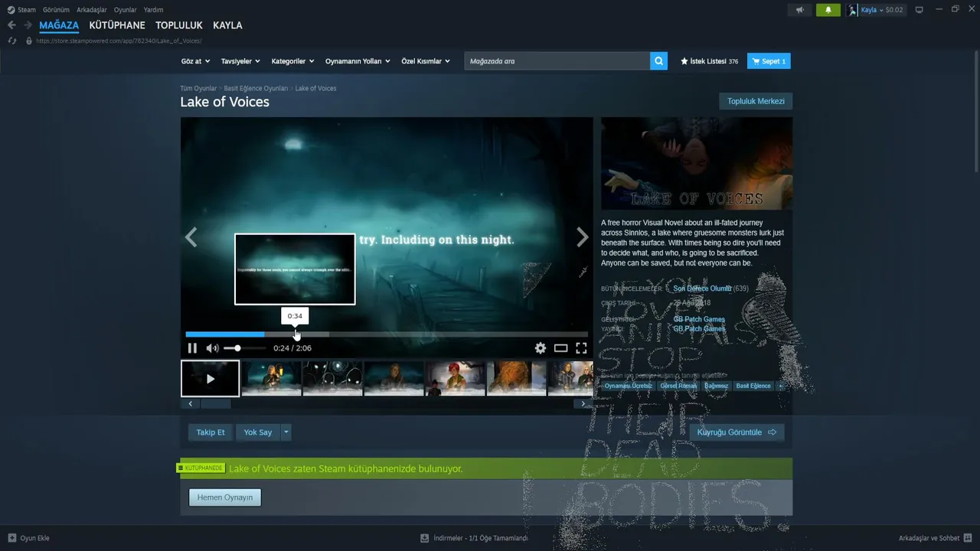This screenshot has height=551, width=980.
Task: Open notifications bell
Action: coord(828,10)
